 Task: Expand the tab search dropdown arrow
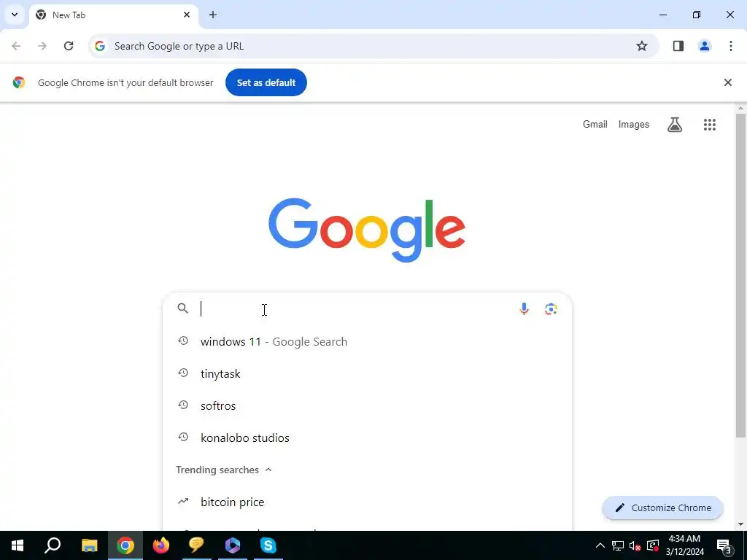coord(15,15)
